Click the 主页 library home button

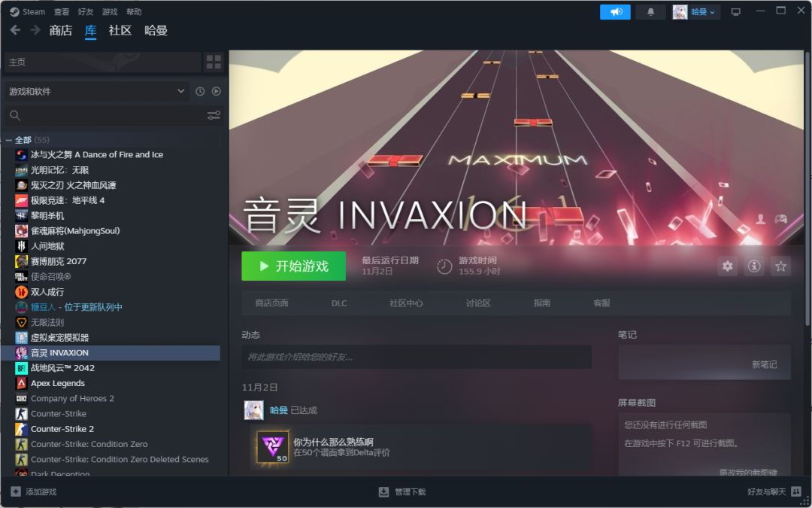[102, 62]
